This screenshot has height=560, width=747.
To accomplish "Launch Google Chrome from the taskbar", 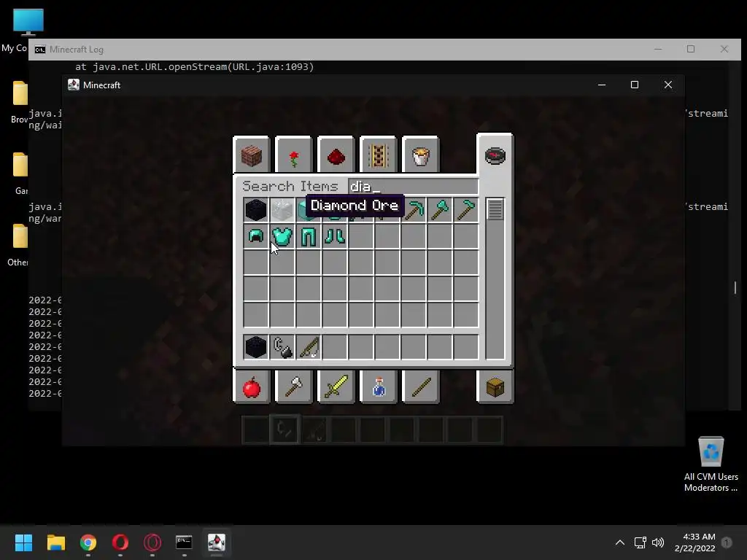I will pyautogui.click(x=88, y=542).
